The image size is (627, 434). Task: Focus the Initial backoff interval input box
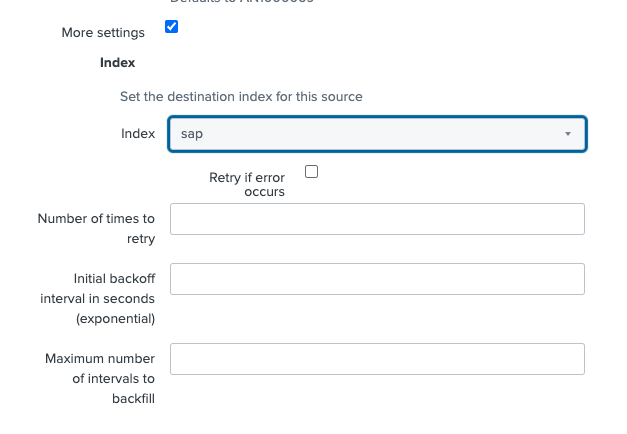coord(377,279)
